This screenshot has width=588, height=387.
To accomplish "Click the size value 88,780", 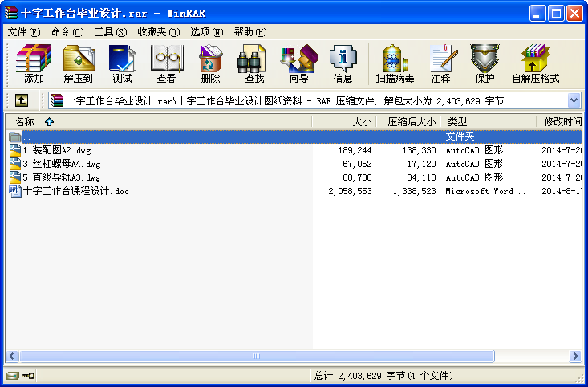I will (x=357, y=177).
